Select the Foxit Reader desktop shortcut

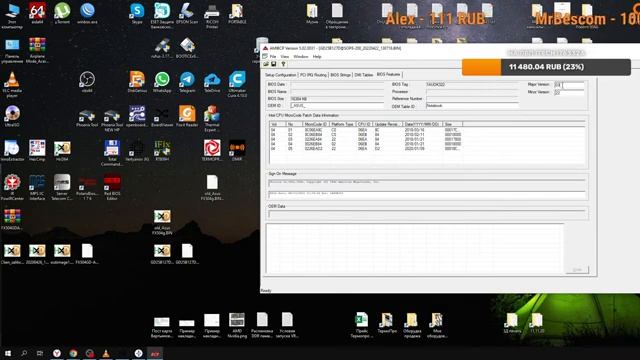pos(187,117)
